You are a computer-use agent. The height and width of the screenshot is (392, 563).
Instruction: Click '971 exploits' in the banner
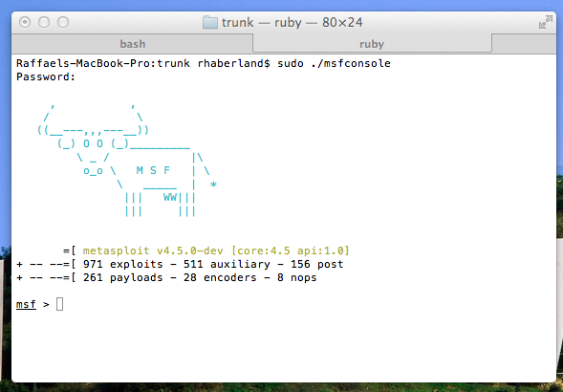pyautogui.click(x=122, y=264)
